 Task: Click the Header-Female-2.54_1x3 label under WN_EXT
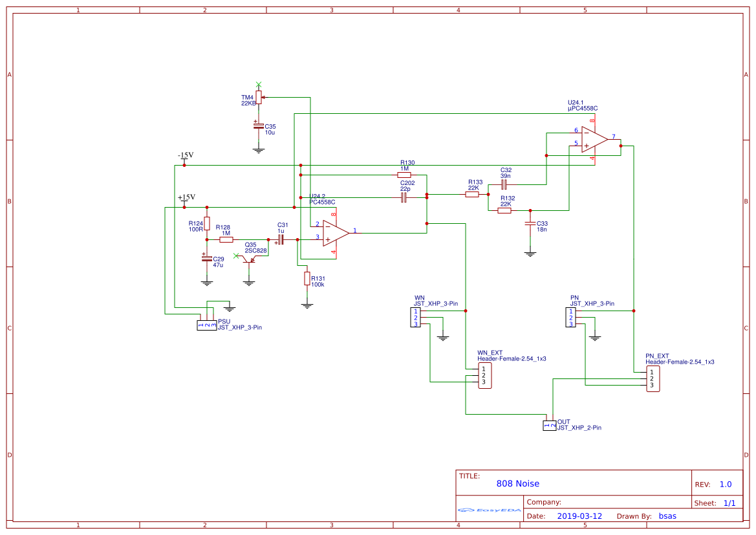pos(512,358)
